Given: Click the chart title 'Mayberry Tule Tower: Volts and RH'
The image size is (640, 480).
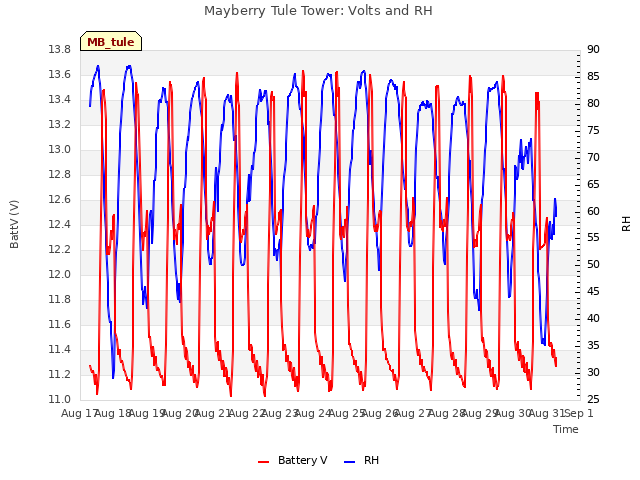Looking at the screenshot, I should pyautogui.click(x=318, y=11).
